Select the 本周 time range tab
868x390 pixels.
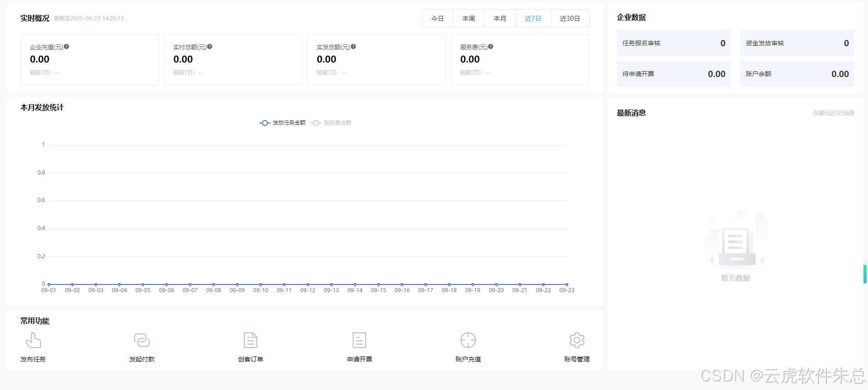pyautogui.click(x=469, y=19)
